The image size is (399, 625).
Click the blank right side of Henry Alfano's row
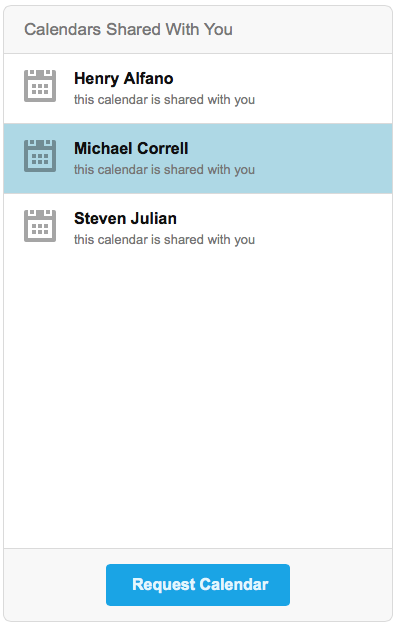click(x=323, y=88)
